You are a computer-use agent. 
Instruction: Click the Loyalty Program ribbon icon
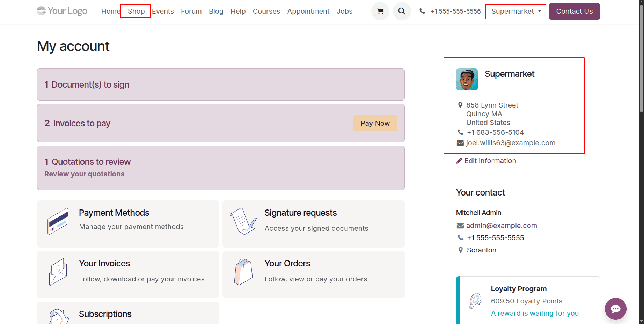click(475, 301)
